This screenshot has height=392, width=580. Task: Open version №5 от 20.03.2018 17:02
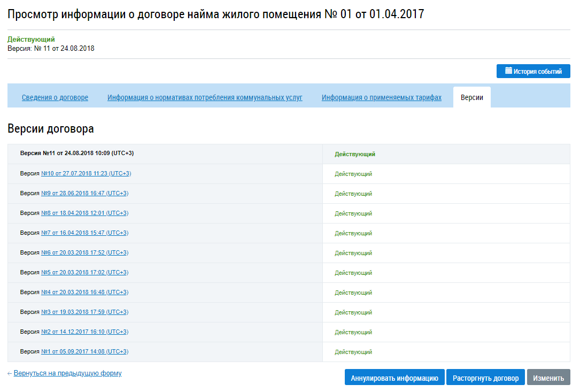pyautogui.click(x=84, y=272)
